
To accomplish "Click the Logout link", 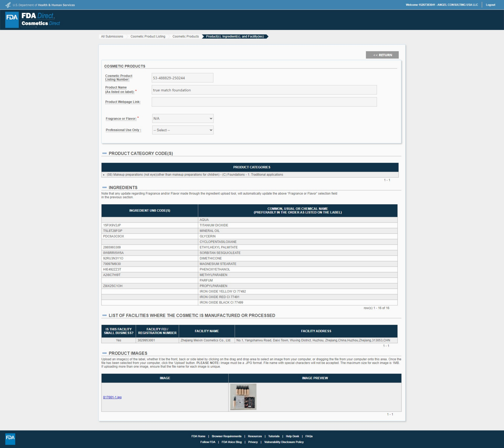I will [x=490, y=5].
